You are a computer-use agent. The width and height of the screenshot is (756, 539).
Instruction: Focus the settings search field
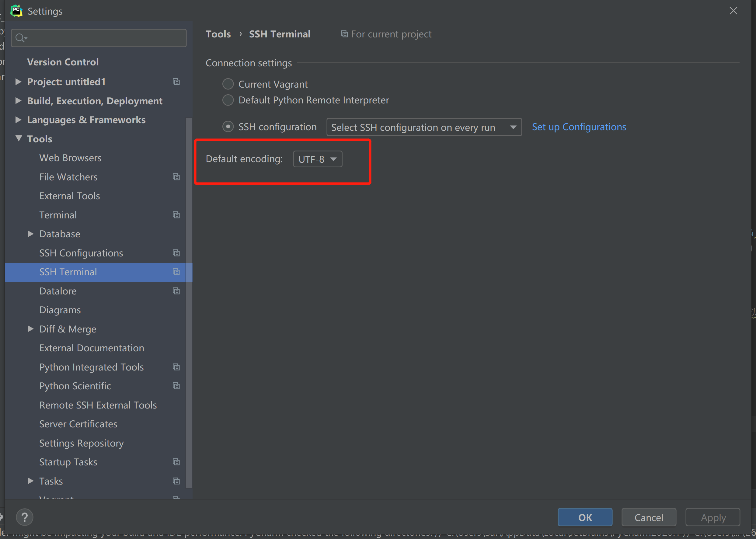click(99, 38)
